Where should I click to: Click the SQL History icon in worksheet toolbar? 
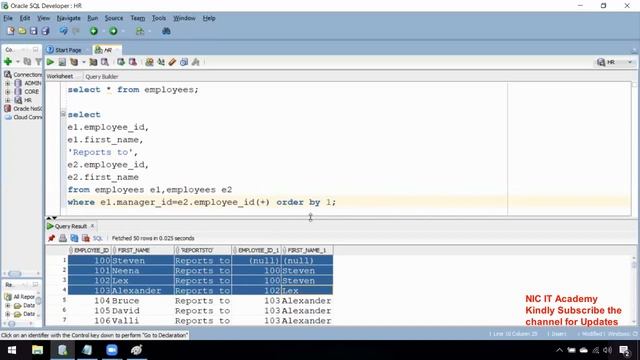coord(184,62)
